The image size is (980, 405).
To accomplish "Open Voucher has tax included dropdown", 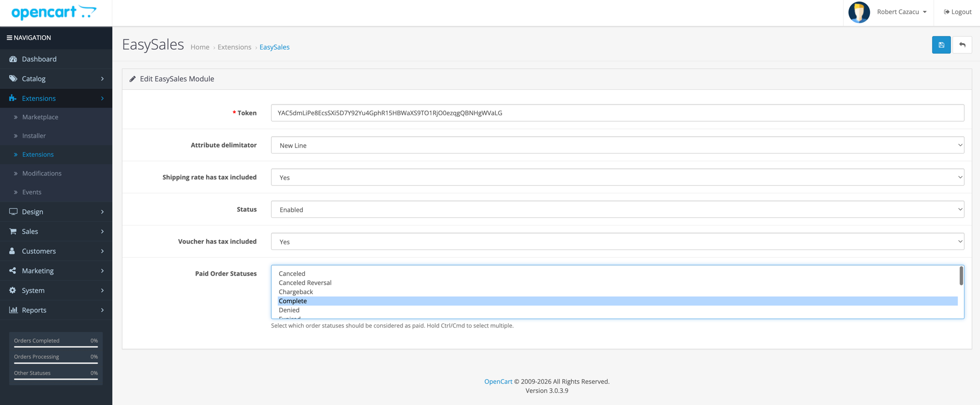I will point(617,241).
